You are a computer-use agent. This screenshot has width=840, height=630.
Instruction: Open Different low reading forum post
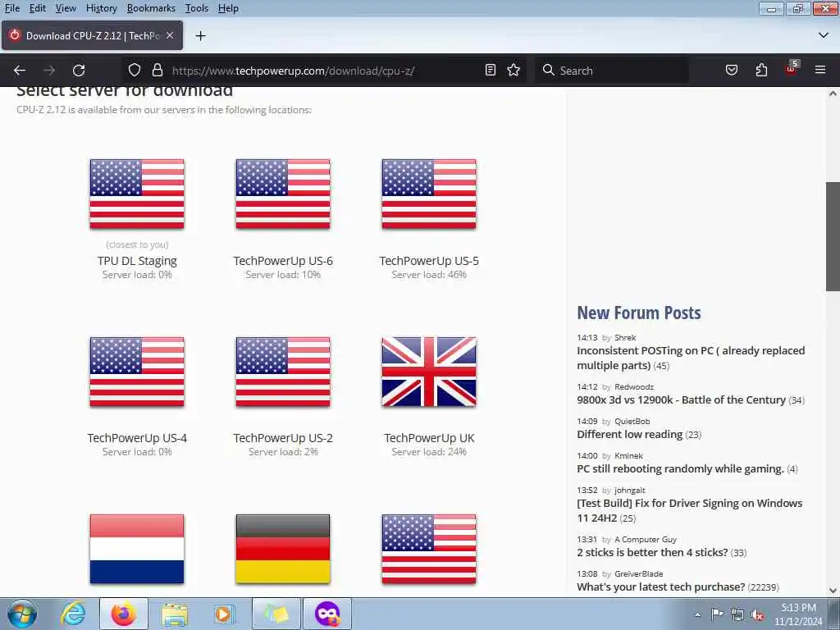(629, 435)
